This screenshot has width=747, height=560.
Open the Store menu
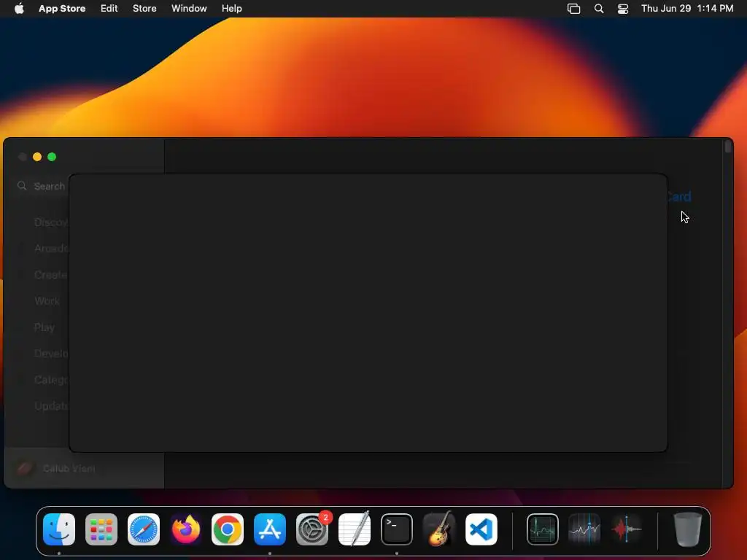pos(144,8)
